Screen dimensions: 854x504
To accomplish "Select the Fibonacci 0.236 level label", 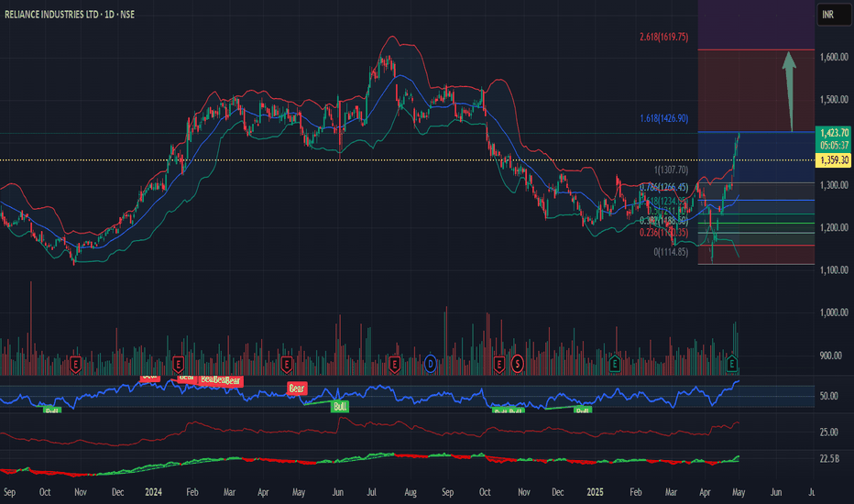I will (x=663, y=233).
